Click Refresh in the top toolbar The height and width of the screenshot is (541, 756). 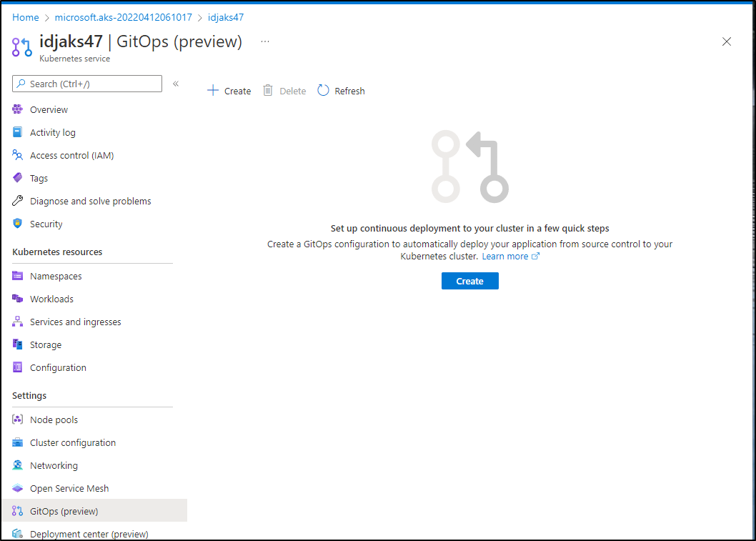click(342, 91)
